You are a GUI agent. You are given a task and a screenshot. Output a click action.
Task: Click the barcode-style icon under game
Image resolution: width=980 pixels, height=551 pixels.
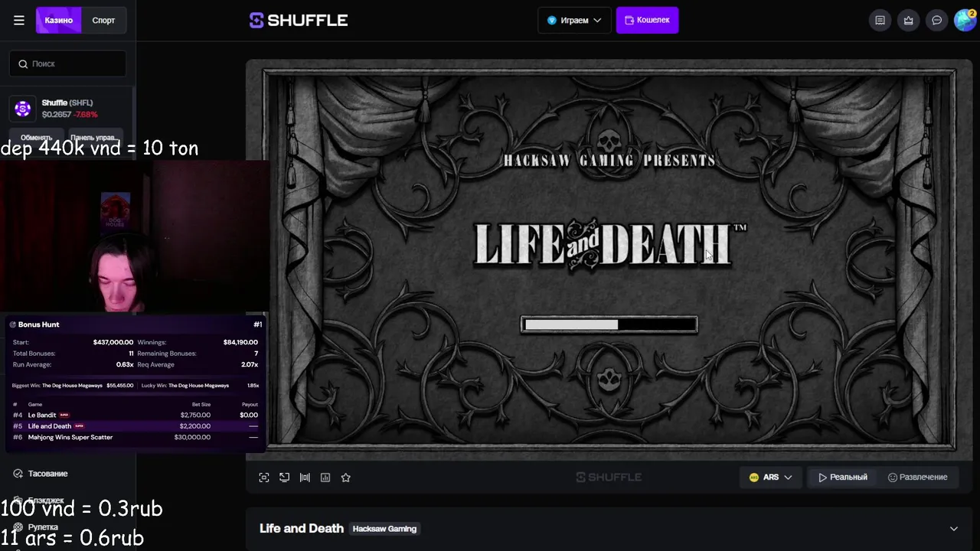[305, 478]
